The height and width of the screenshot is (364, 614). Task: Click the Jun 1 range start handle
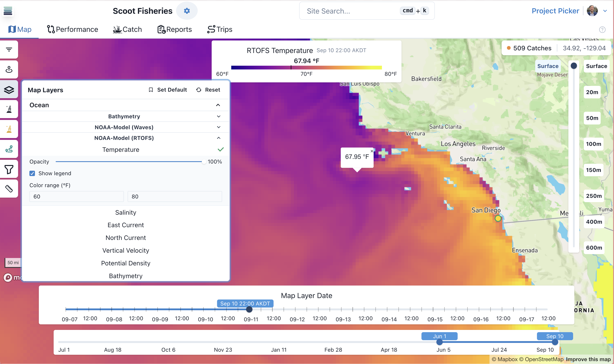pyautogui.click(x=439, y=342)
